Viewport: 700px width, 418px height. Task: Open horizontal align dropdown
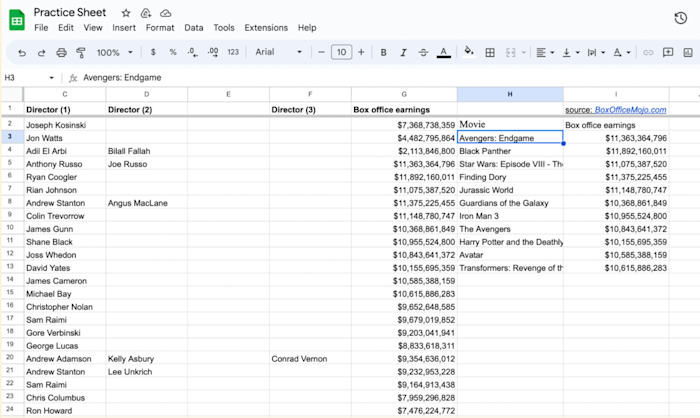pos(545,53)
